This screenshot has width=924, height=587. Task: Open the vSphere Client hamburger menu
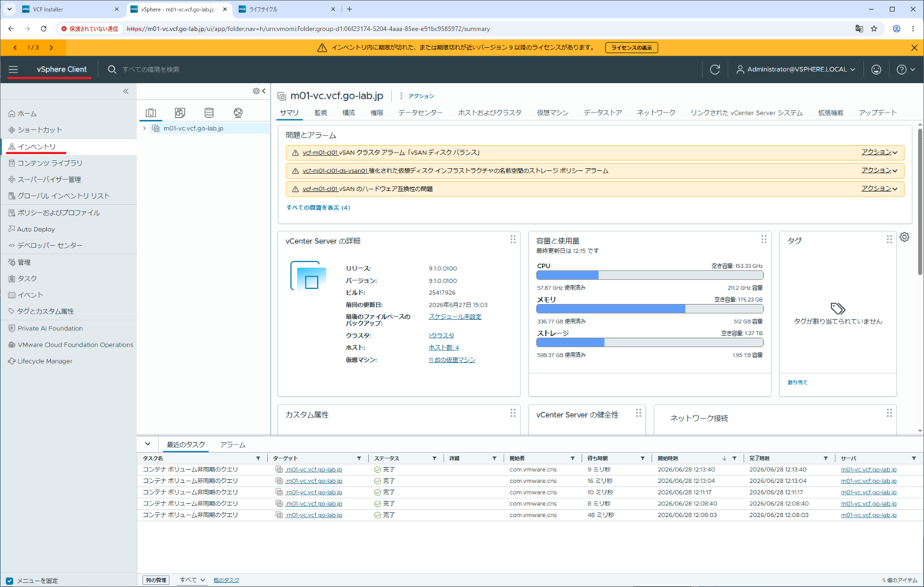coord(13,69)
